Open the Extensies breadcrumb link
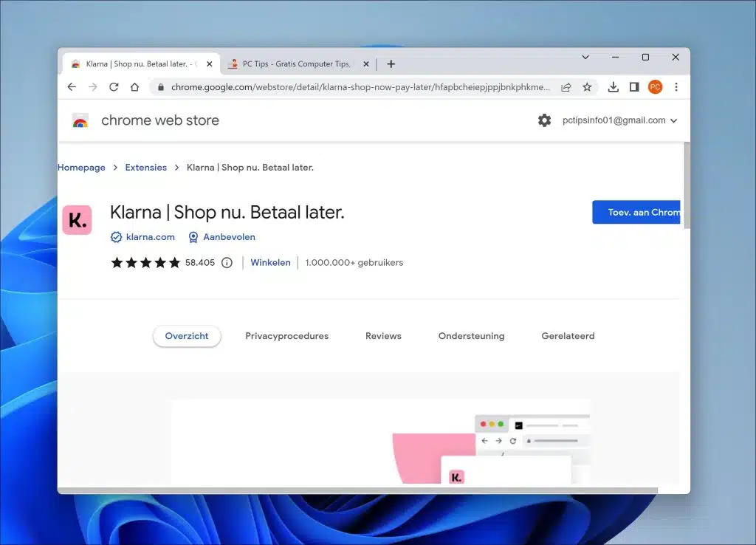 pos(145,168)
